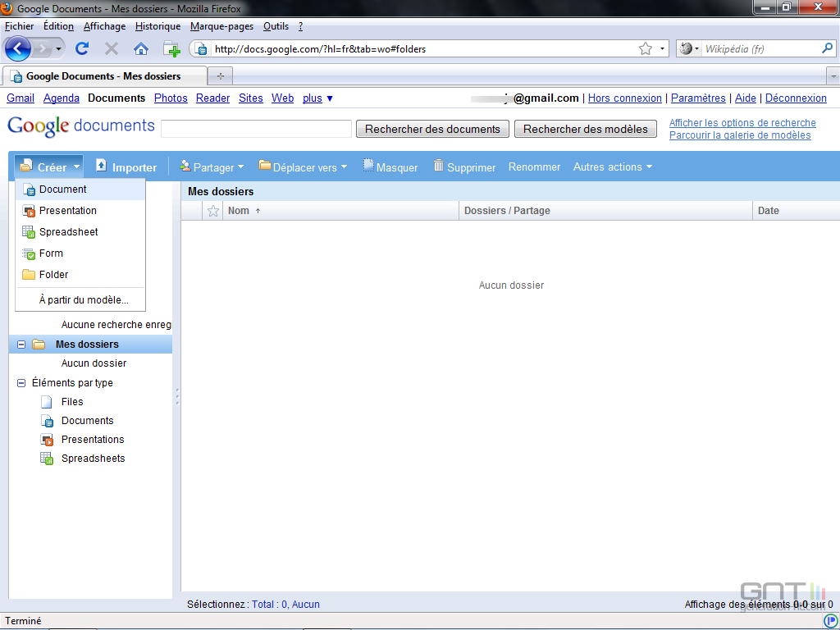Screen dimensions: 840x630
Task: Click Rechercher des modèles button
Action: point(586,129)
